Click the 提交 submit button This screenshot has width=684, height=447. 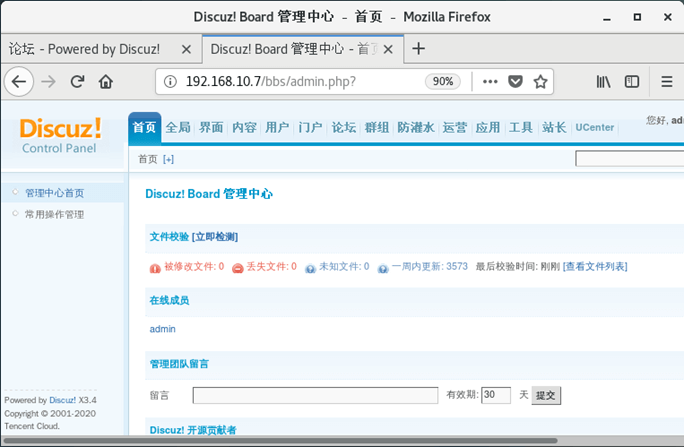[546, 396]
